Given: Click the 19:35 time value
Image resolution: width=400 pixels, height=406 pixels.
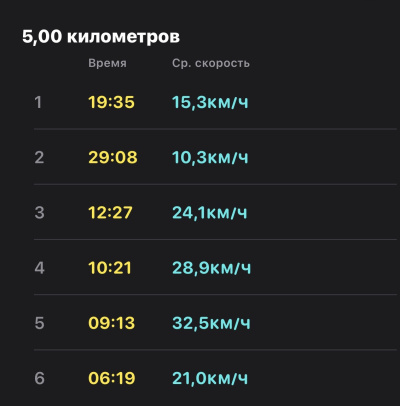Looking at the screenshot, I should pyautogui.click(x=111, y=102).
